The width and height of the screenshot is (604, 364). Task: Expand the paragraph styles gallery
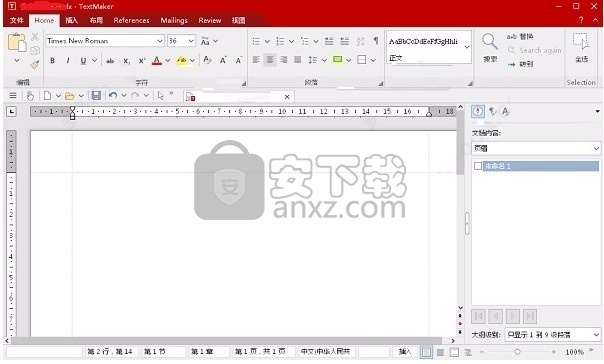[x=467, y=47]
